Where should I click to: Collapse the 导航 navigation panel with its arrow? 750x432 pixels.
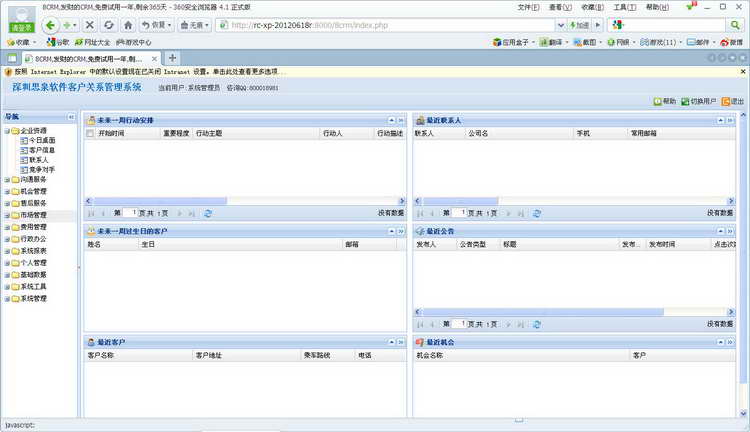71,117
